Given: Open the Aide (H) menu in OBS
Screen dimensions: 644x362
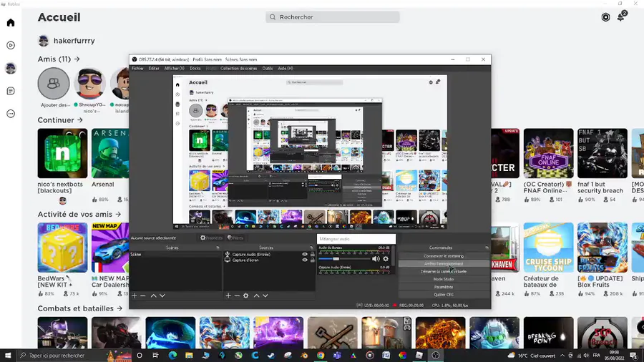Looking at the screenshot, I should click(x=286, y=69).
